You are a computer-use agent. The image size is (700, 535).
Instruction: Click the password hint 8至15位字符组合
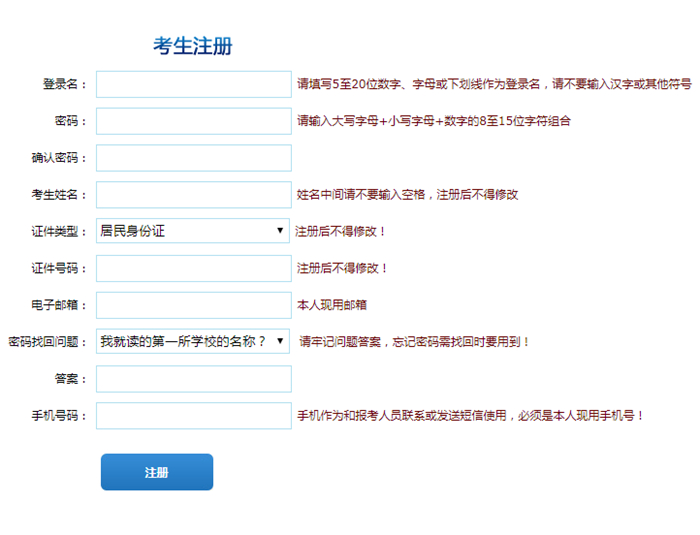point(434,121)
